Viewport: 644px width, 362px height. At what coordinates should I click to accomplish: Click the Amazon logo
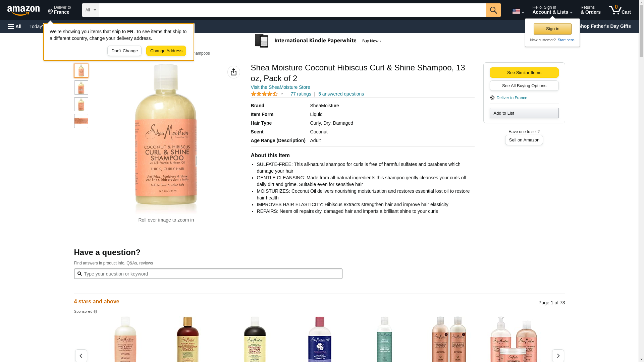pos(23,10)
